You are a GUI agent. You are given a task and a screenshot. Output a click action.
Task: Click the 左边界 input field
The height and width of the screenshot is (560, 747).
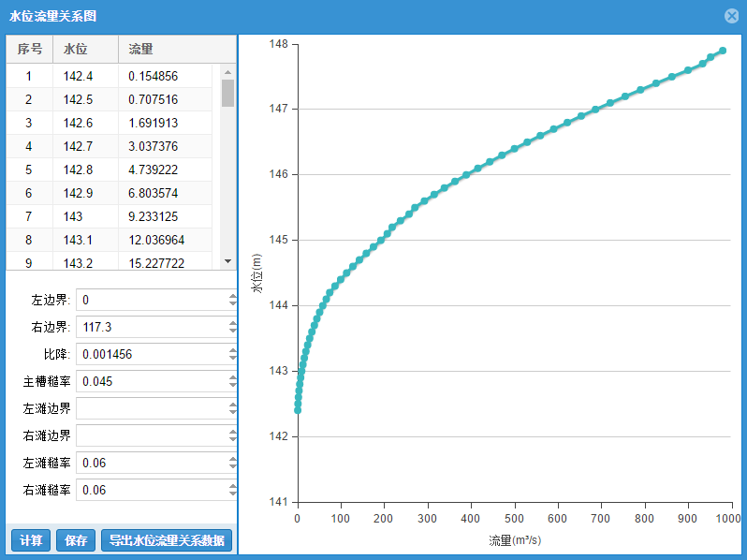tap(152, 300)
